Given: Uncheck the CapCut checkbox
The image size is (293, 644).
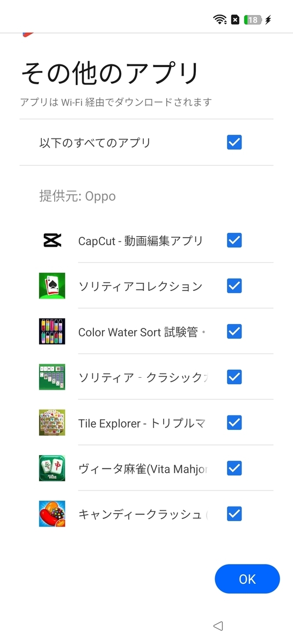Looking at the screenshot, I should [x=235, y=240].
